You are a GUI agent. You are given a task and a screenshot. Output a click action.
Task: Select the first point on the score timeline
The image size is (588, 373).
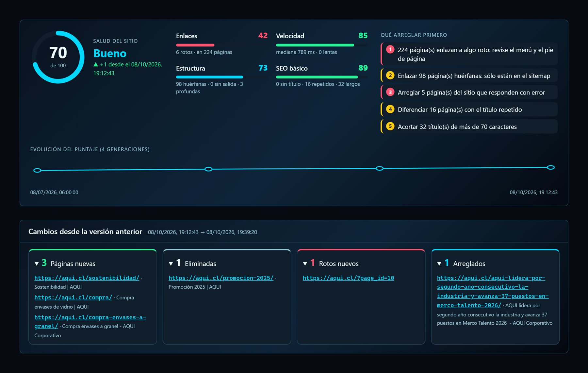point(37,170)
